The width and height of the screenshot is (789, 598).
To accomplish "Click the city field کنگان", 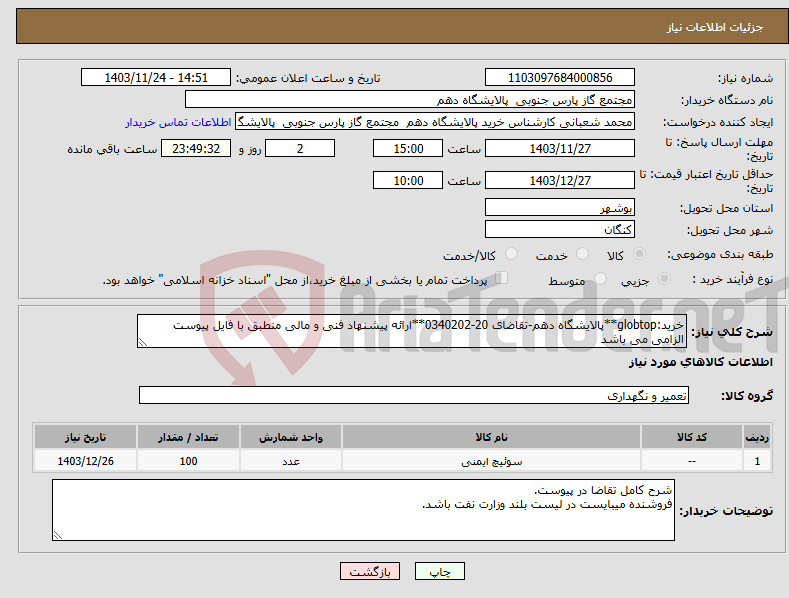I will click(560, 229).
